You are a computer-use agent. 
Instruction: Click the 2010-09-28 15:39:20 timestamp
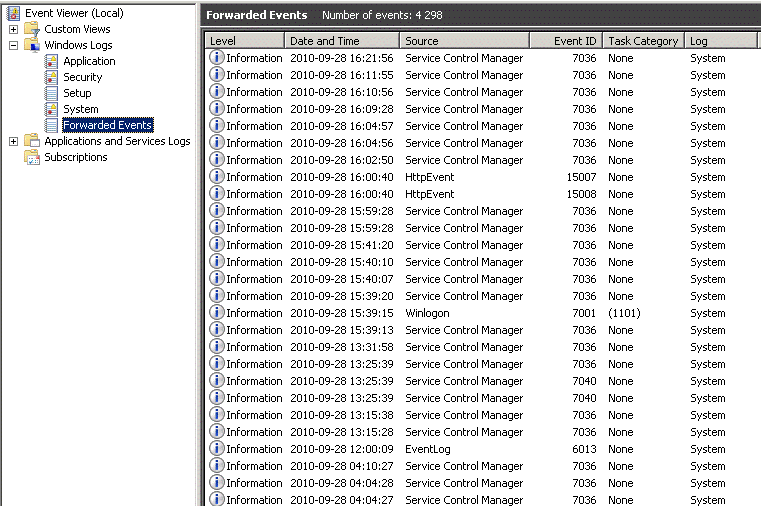coord(342,296)
